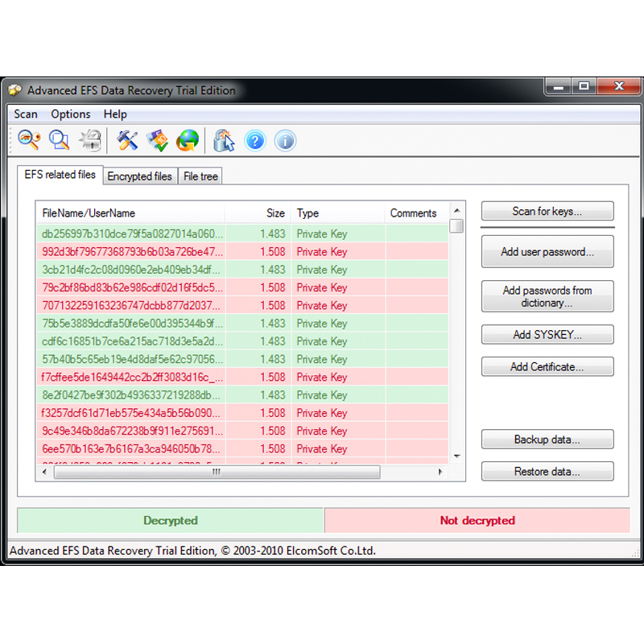Select row 3cb21d4fc2c08d0960e2eb409eb34df...

[243, 270]
